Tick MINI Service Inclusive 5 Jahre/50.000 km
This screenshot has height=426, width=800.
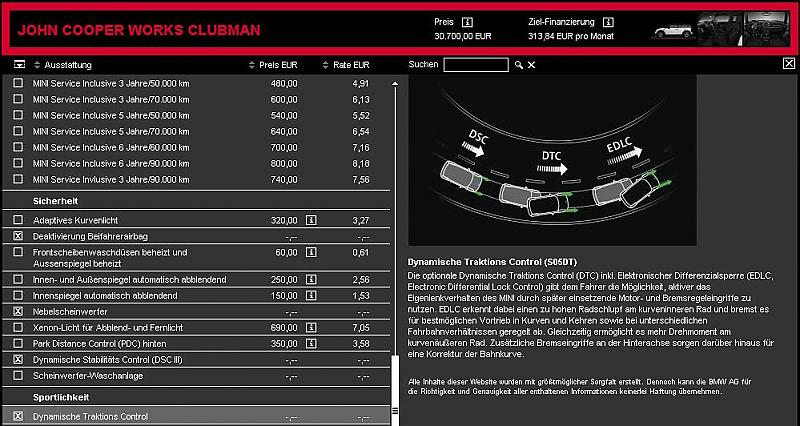[x=18, y=115]
